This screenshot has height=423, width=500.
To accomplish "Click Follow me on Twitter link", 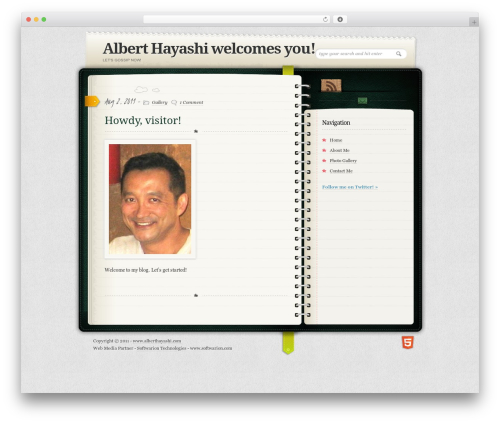I will [x=350, y=187].
